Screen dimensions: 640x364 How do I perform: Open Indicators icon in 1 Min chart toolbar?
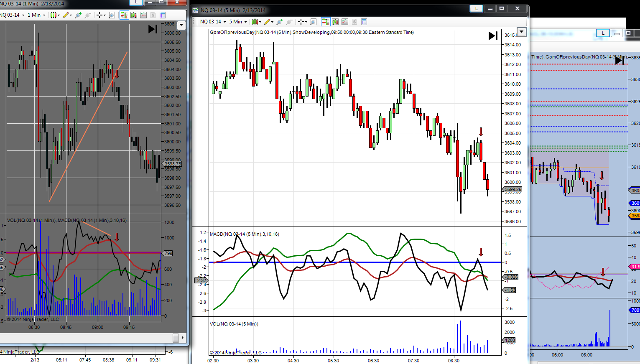click(143, 15)
